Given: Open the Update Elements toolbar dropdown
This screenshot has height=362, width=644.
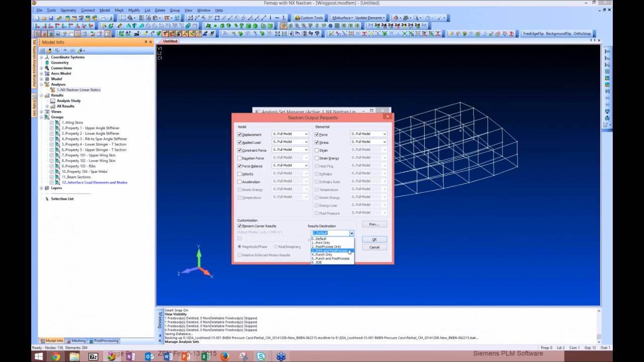Looking at the screenshot, I should [x=371, y=18].
